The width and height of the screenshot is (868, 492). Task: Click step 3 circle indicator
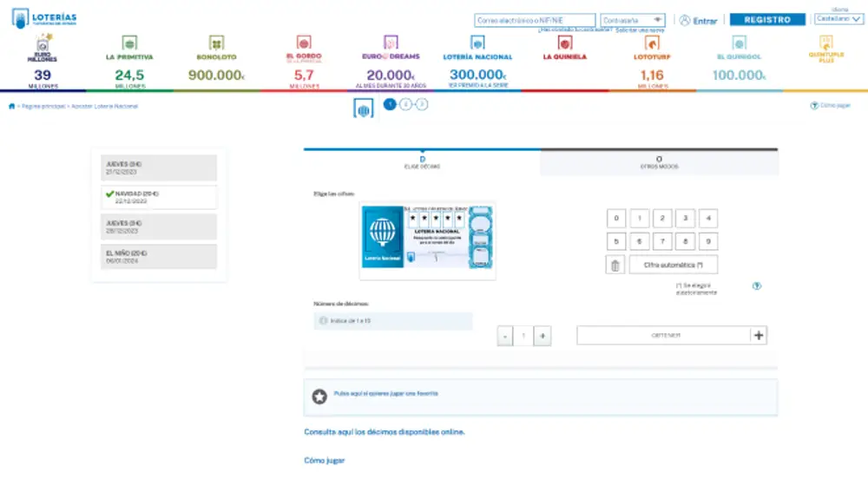(x=422, y=104)
